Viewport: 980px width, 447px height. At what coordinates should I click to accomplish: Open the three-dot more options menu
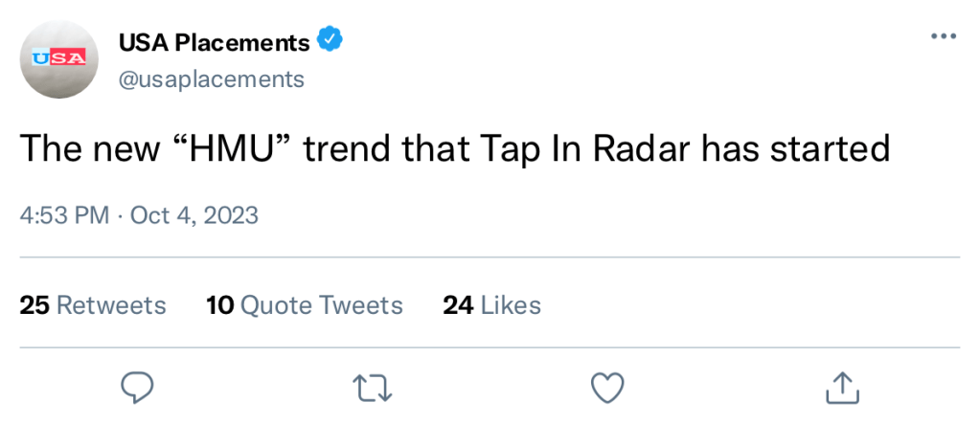tap(943, 36)
